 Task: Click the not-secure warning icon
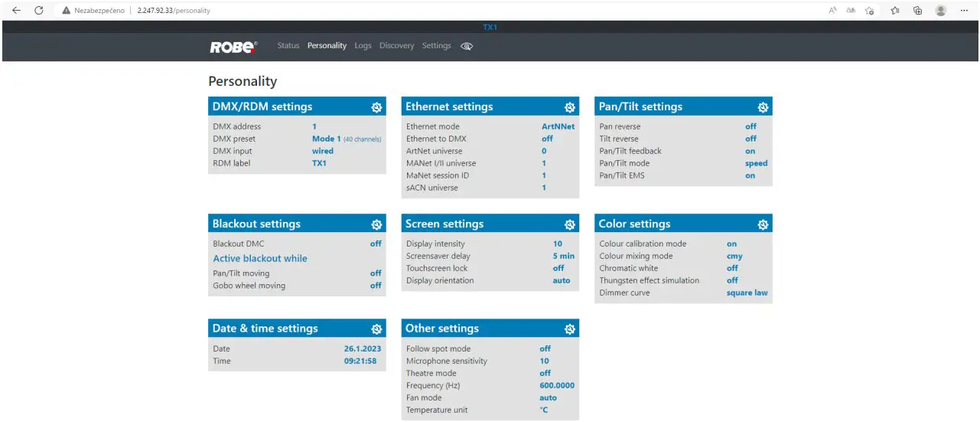coord(67,11)
